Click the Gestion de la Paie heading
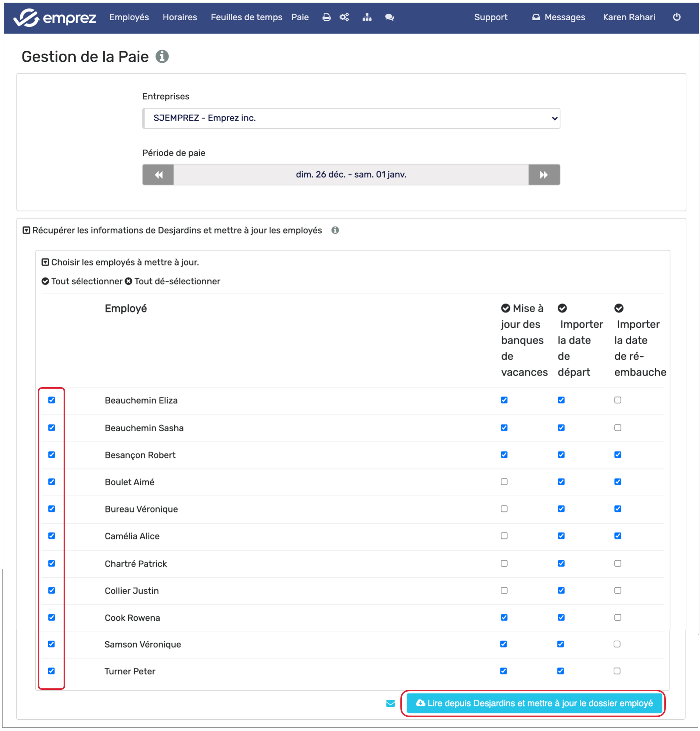 [85, 57]
